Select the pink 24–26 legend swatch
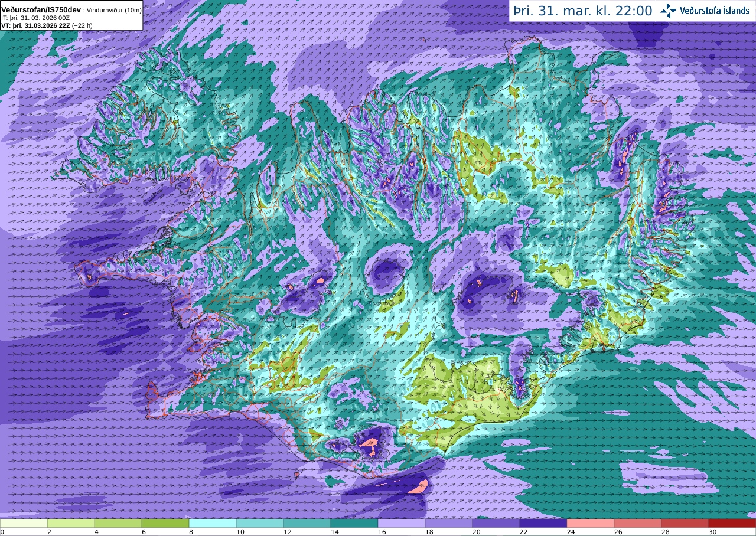 591,523
